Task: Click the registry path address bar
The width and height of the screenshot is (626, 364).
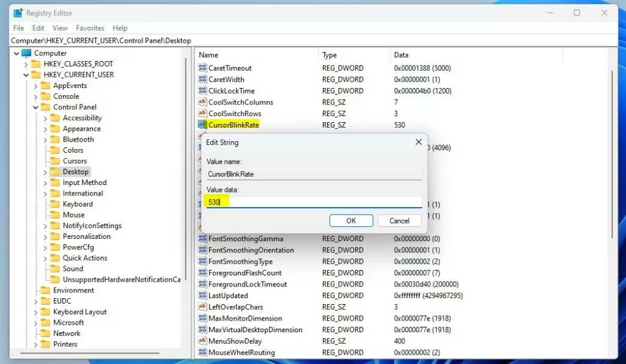Action: pos(314,41)
